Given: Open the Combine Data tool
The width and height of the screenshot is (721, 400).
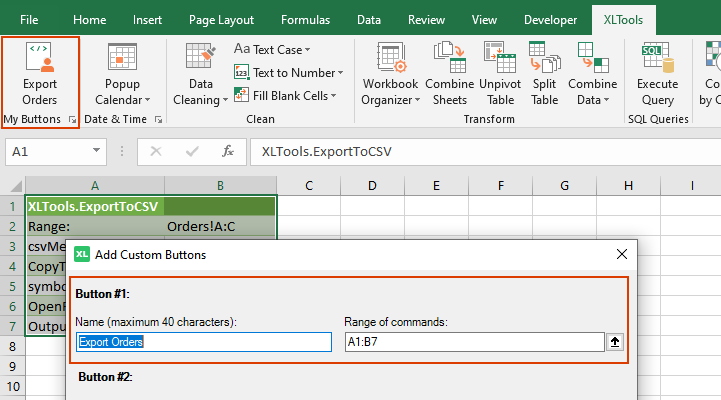Looking at the screenshot, I should [593, 74].
